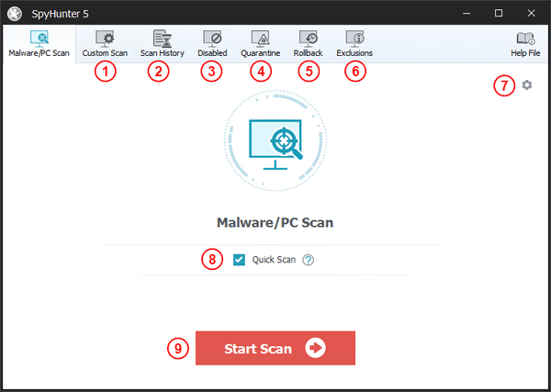Click the settings gear icon
Viewport: 551px width, 392px height.
[x=527, y=84]
